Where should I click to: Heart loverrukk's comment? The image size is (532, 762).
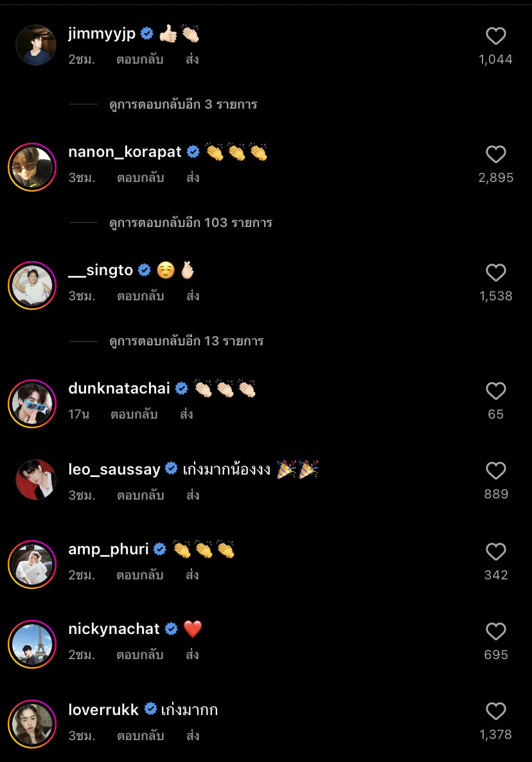point(495,711)
